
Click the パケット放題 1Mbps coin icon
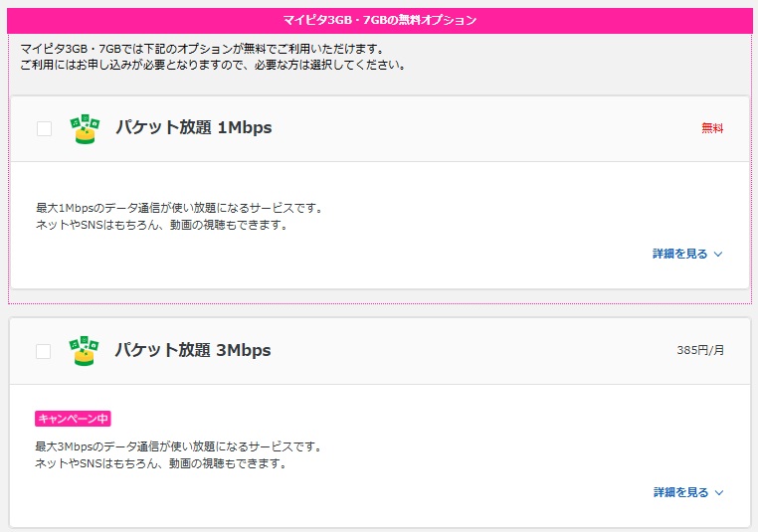point(85,129)
